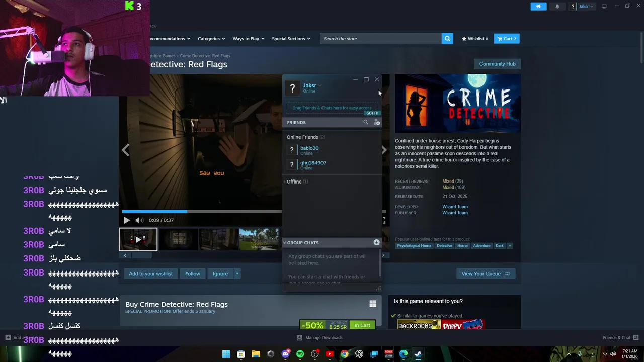This screenshot has height=362, width=644.
Task: Open Spotify from taskbar
Action: coord(300,354)
